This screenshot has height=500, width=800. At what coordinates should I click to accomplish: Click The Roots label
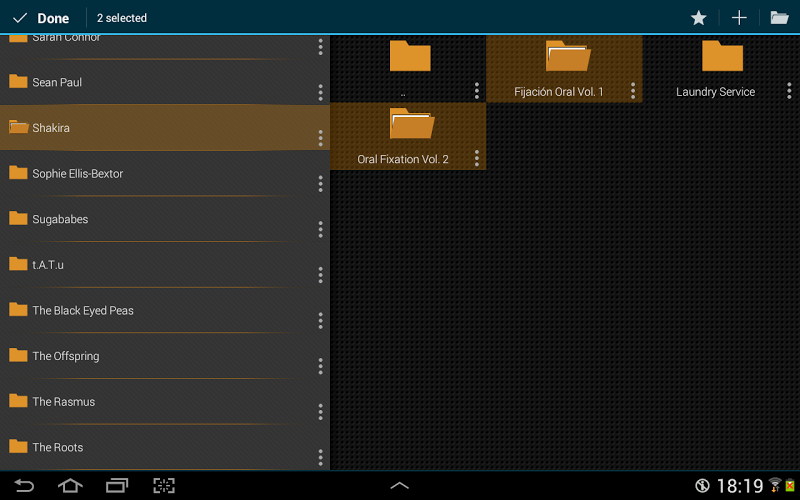[x=58, y=447]
